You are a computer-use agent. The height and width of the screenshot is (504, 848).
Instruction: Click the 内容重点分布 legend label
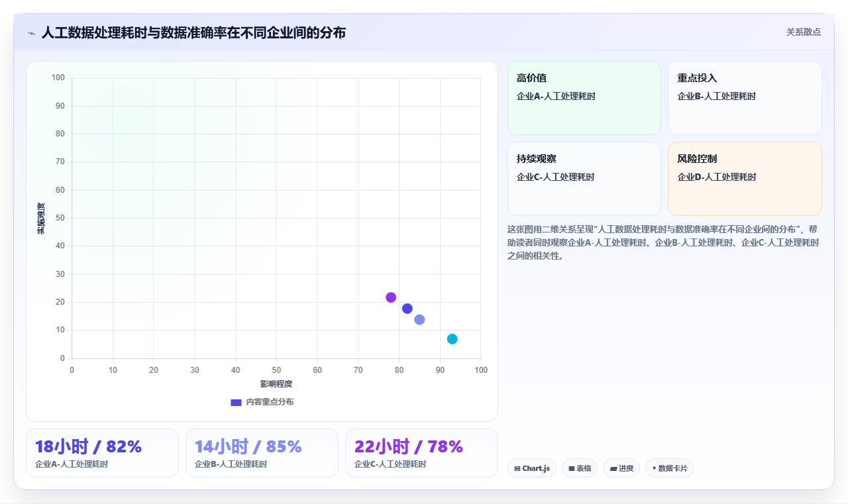(270, 402)
